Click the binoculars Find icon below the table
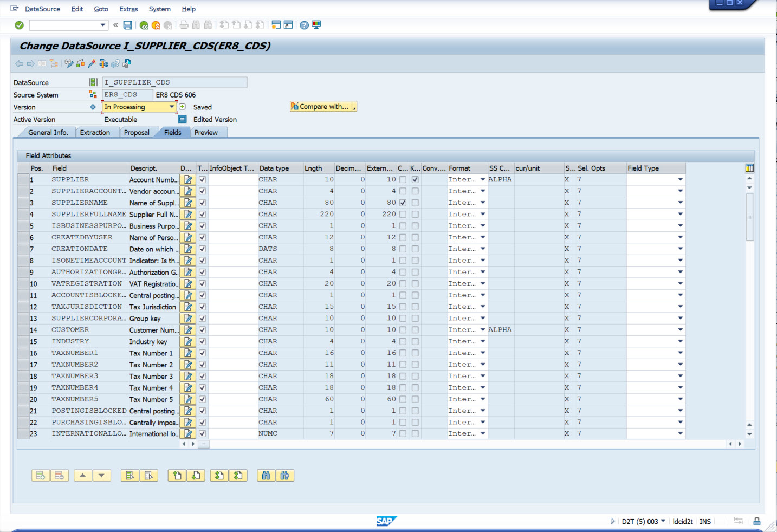This screenshot has height=532, width=777. coord(266,476)
